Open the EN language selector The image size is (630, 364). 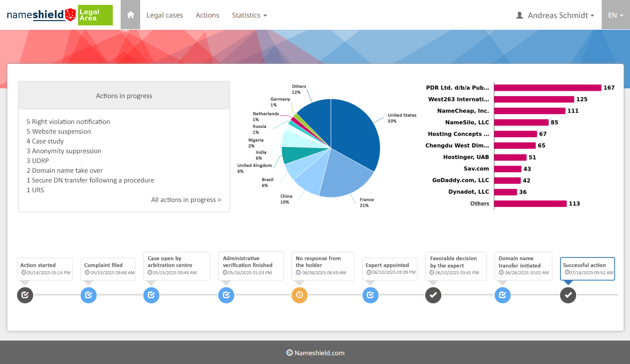[x=615, y=15]
